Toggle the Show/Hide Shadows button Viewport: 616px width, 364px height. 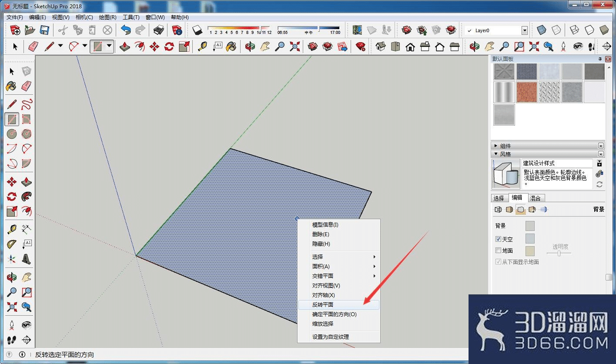pos(198,30)
